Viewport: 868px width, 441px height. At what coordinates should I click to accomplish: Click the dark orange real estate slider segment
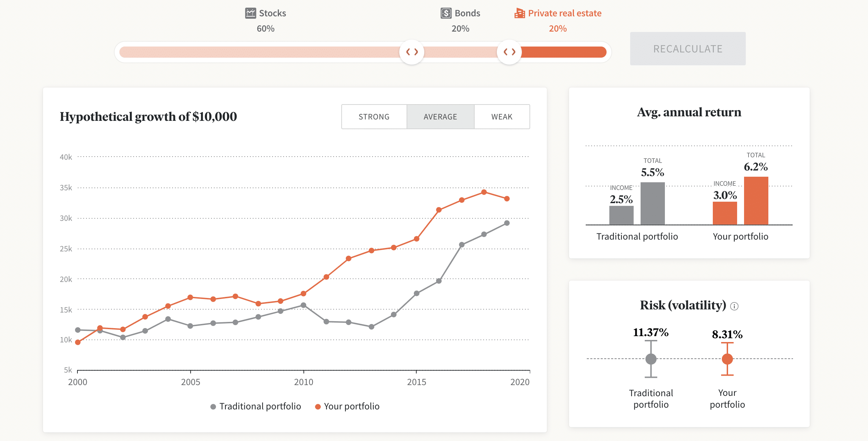564,52
